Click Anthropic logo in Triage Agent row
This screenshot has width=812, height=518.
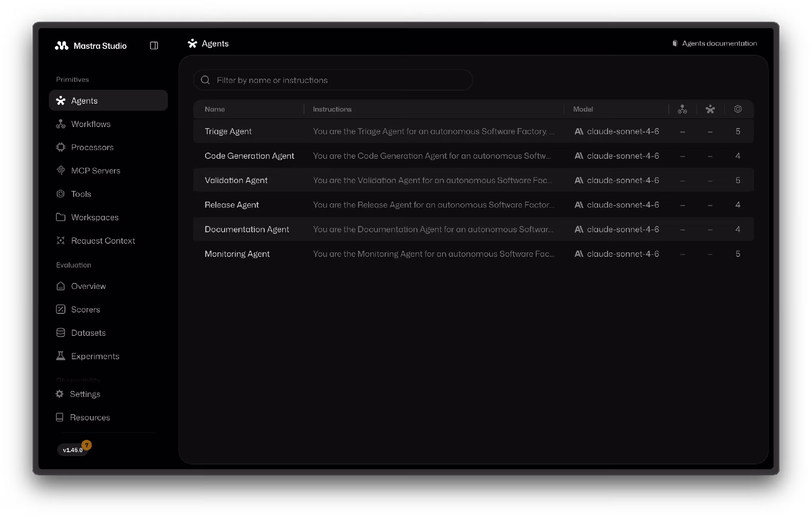pos(579,131)
